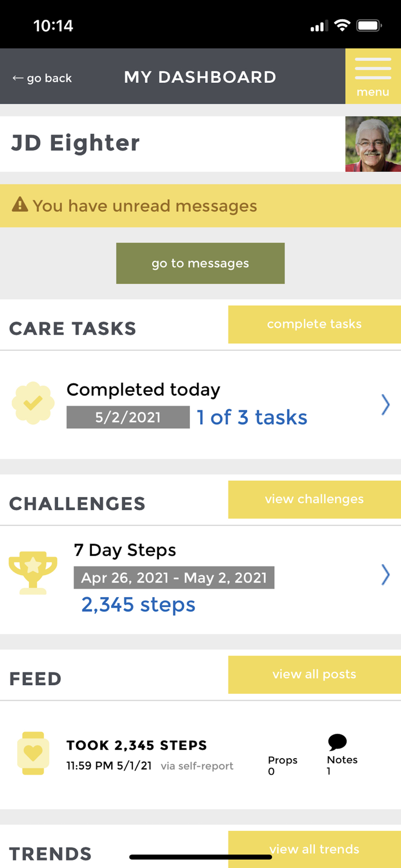Expand the 7 Day Steps challenge details

(x=385, y=575)
